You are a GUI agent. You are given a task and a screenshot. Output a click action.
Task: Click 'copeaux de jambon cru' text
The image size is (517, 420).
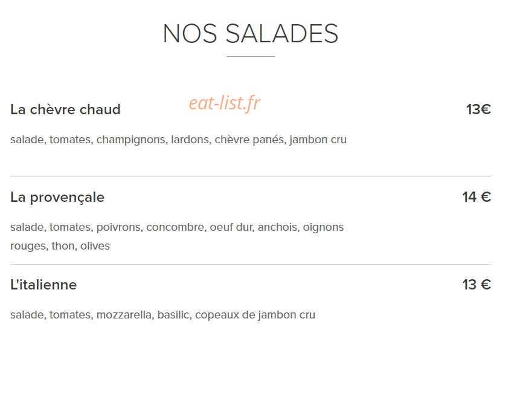click(255, 315)
